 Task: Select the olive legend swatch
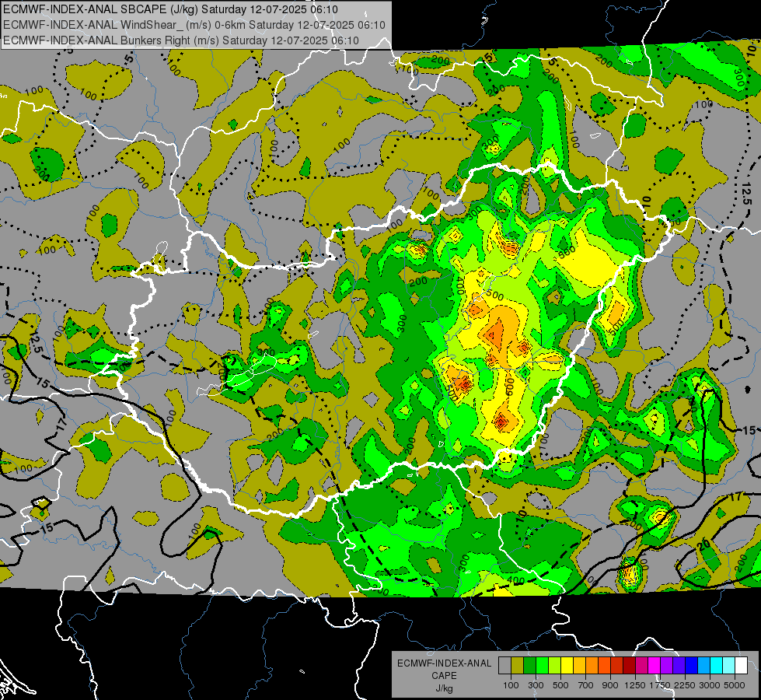tap(518, 666)
